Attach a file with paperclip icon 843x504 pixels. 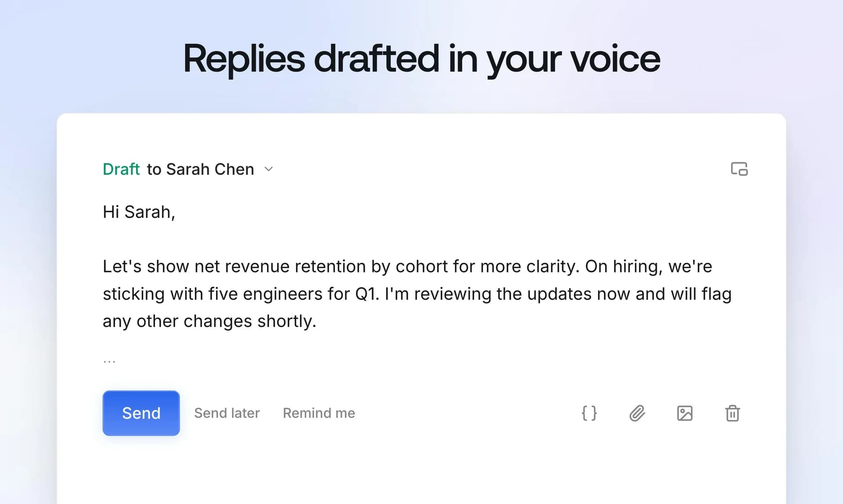(637, 413)
